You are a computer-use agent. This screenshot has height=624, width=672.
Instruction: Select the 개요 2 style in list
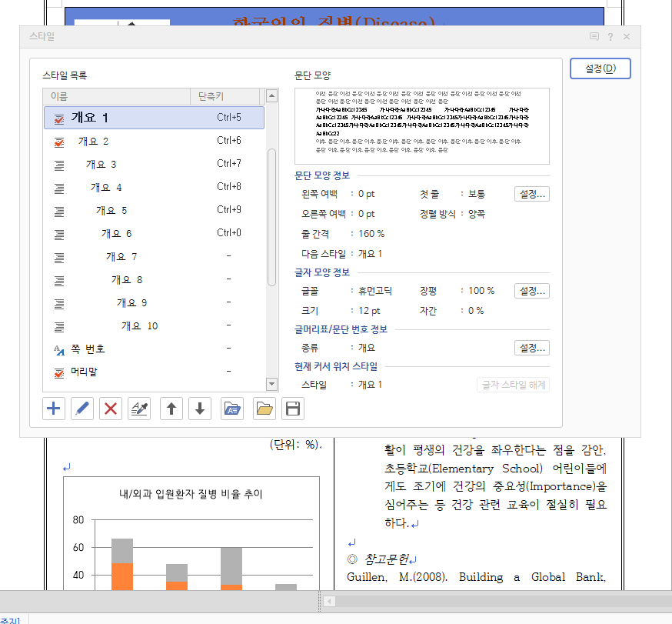(x=93, y=142)
